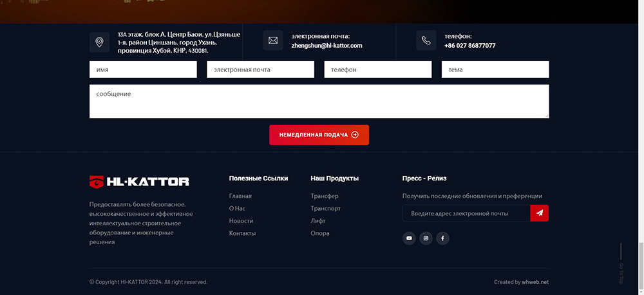
Task: Select Трансфер under Наш Продукты
Action: pos(325,196)
